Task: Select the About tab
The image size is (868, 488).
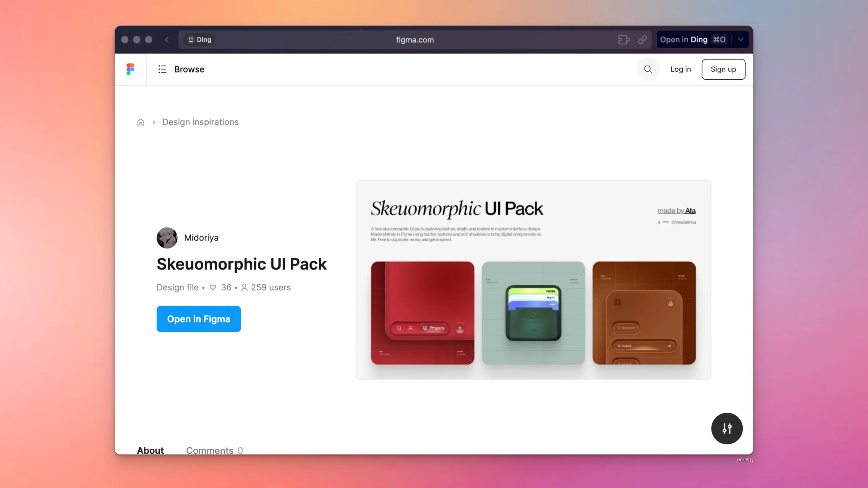Action: tap(150, 450)
